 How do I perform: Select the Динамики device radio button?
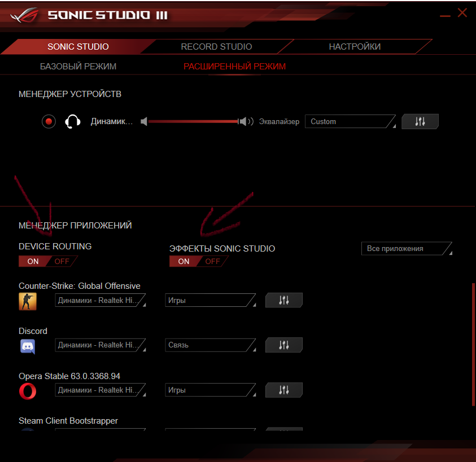point(49,122)
